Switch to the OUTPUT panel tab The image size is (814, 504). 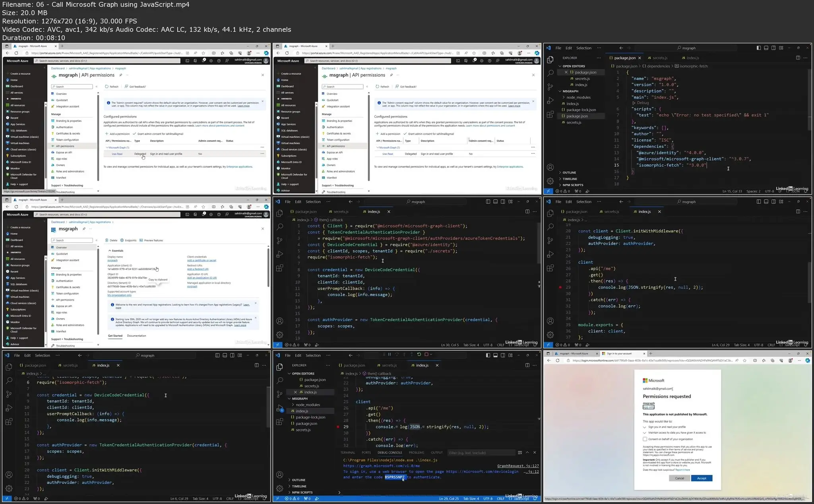coord(436,453)
